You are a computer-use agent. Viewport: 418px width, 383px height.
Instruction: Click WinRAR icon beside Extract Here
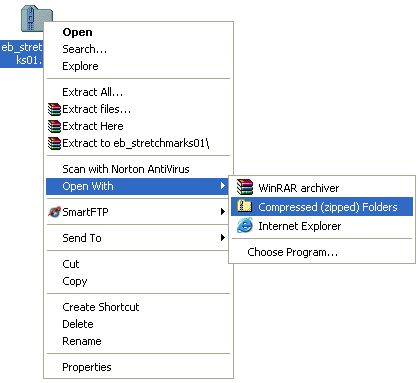tap(54, 126)
